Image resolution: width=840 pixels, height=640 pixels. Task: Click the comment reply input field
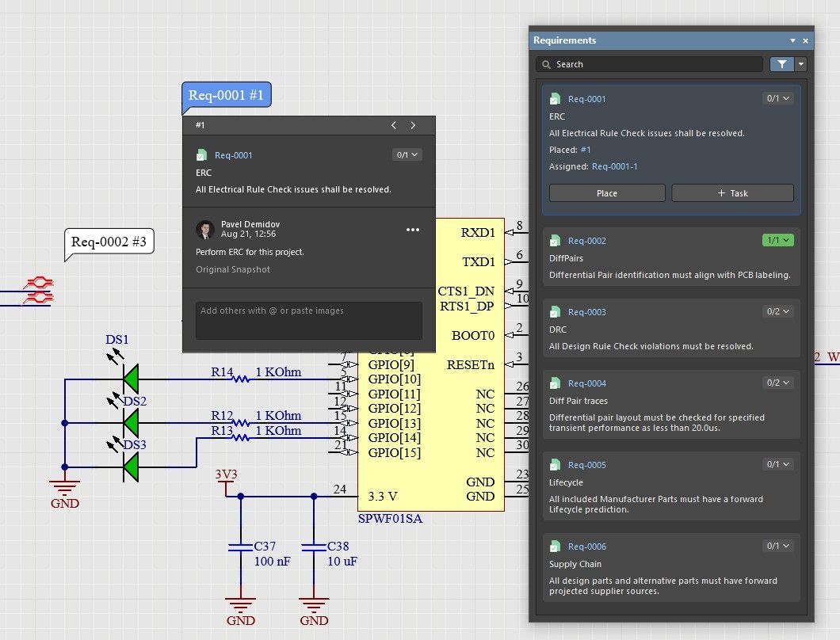pyautogui.click(x=307, y=320)
